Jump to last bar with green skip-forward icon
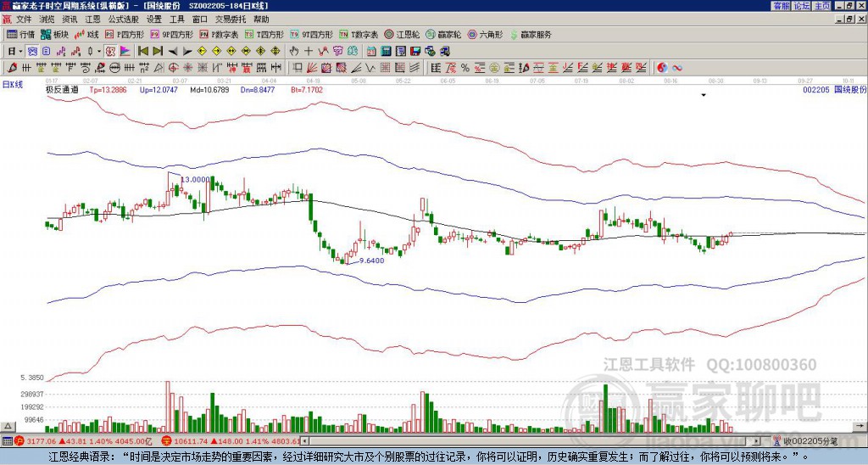 point(158,52)
